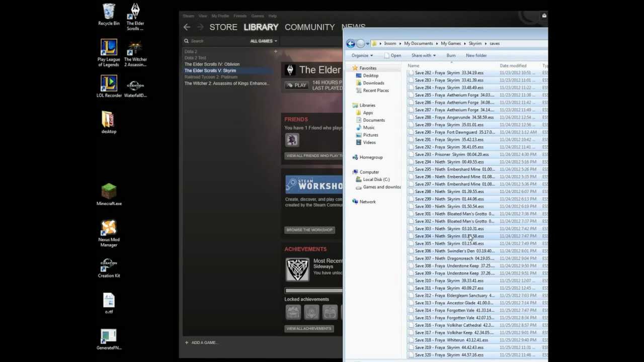
Task: Click the Sideways achievement emblem
Action: coord(297,269)
